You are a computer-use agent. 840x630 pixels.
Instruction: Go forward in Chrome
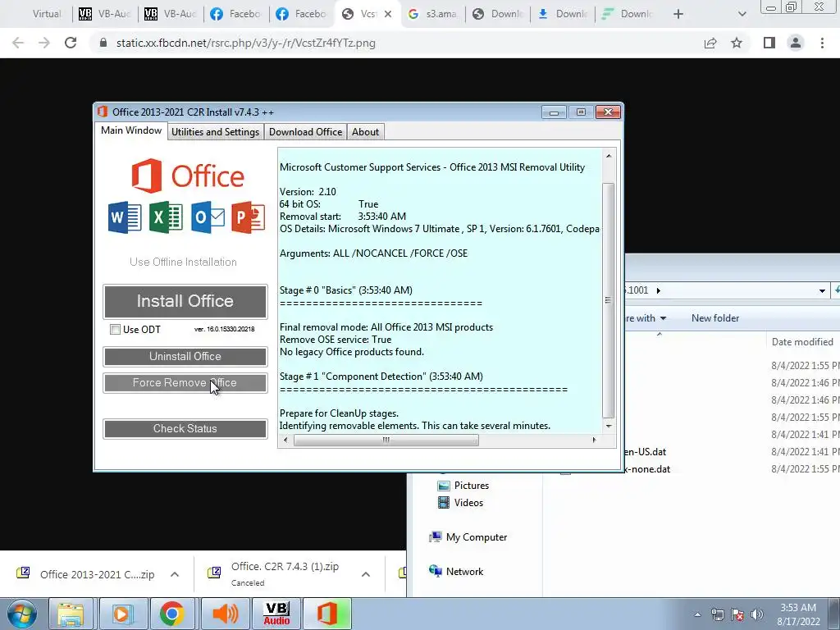pyautogui.click(x=44, y=43)
